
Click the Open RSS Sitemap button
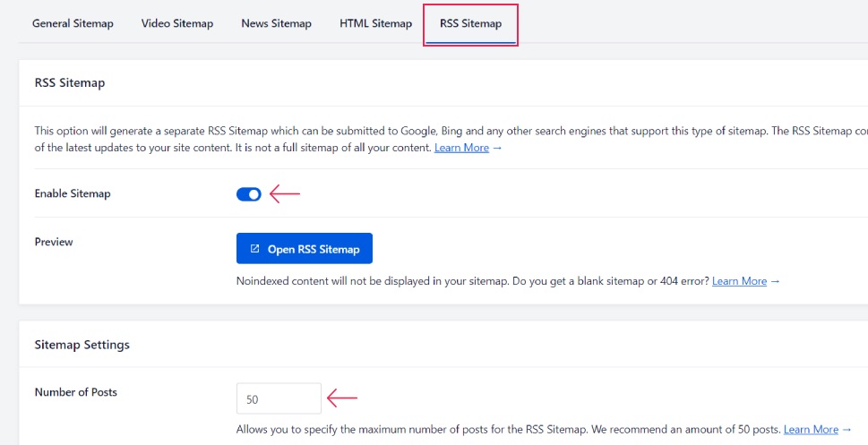pos(305,249)
